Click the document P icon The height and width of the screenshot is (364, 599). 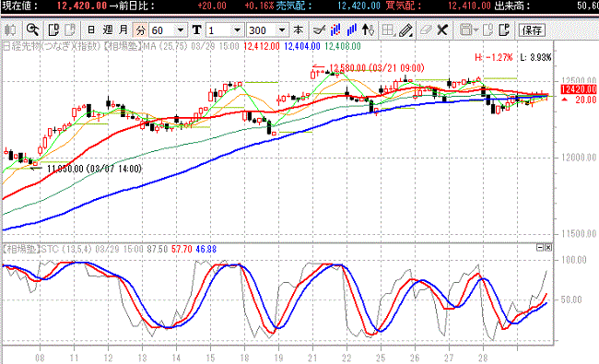(x=504, y=29)
